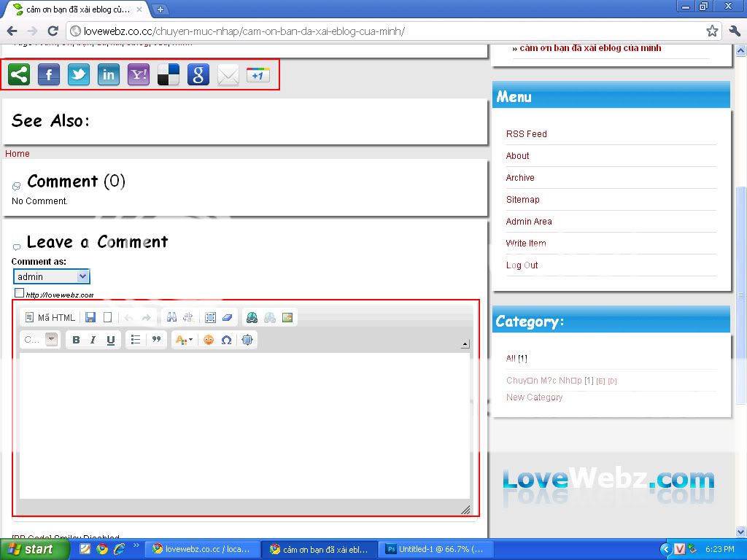747x560 pixels.
Task: Insert a smiley in the comment editor
Action: tap(209, 340)
